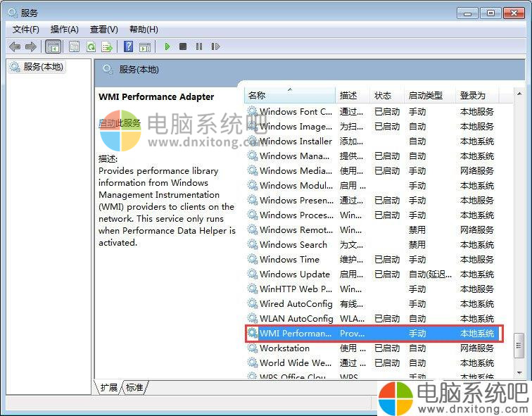The image size is (532, 416).
Task: Pause service with pause icon
Action: (199, 46)
